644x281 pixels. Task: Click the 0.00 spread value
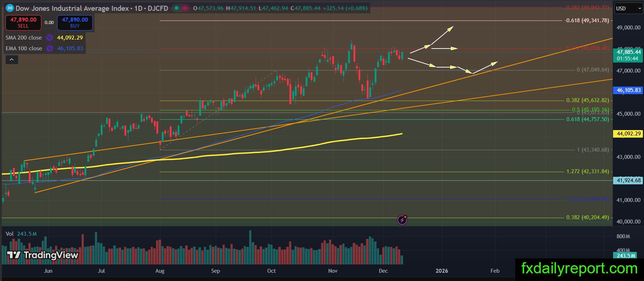pos(49,23)
